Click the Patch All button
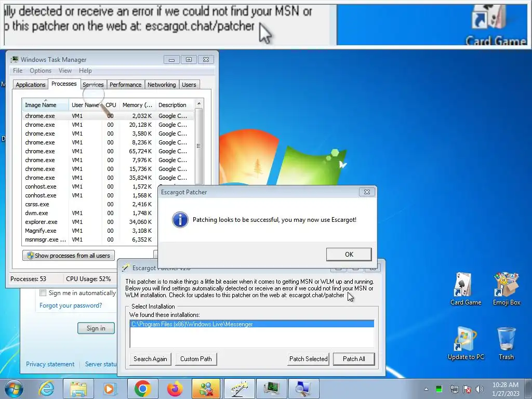 pos(354,359)
